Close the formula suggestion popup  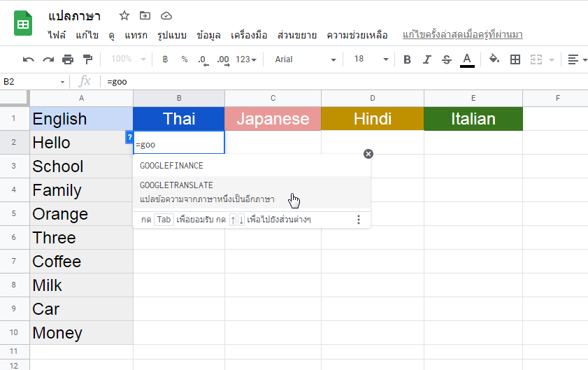[x=368, y=154]
